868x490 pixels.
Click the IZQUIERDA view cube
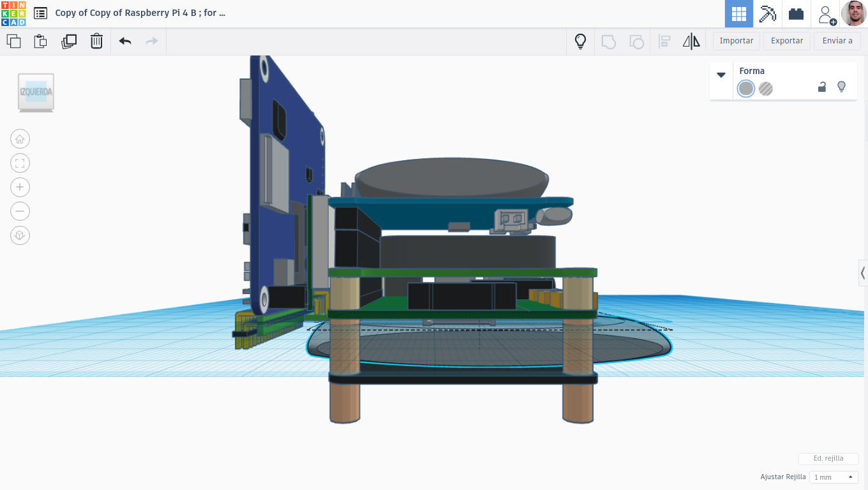point(36,93)
